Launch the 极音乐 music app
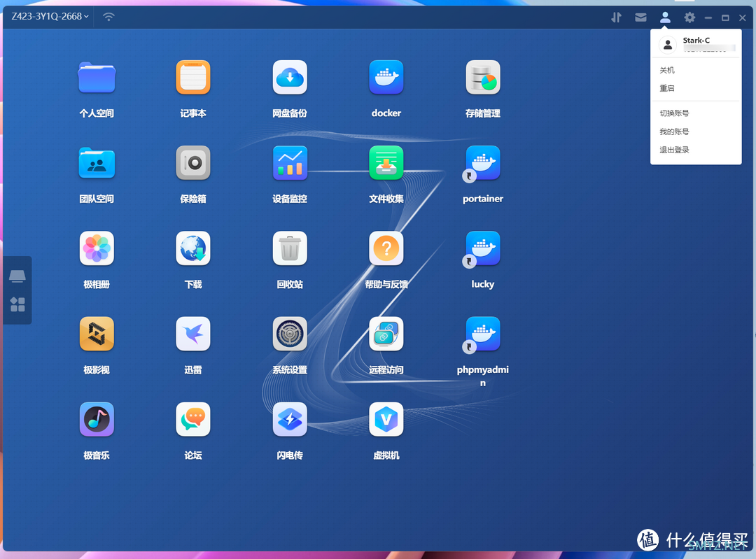 (97, 419)
